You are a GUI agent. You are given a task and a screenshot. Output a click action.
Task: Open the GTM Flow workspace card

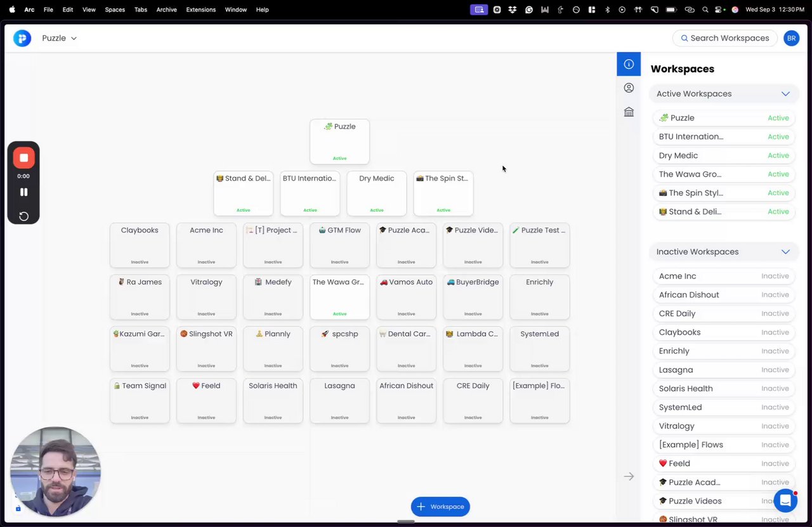339,245
